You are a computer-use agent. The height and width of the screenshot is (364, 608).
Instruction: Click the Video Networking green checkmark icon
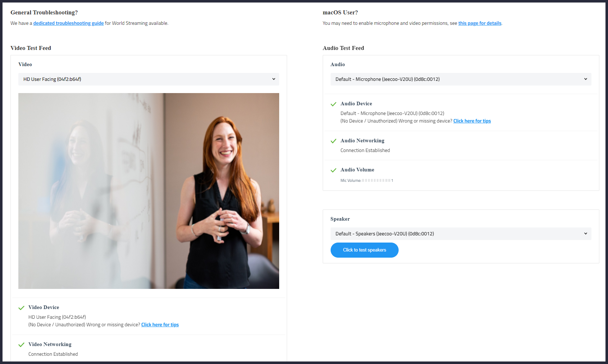[x=21, y=345]
